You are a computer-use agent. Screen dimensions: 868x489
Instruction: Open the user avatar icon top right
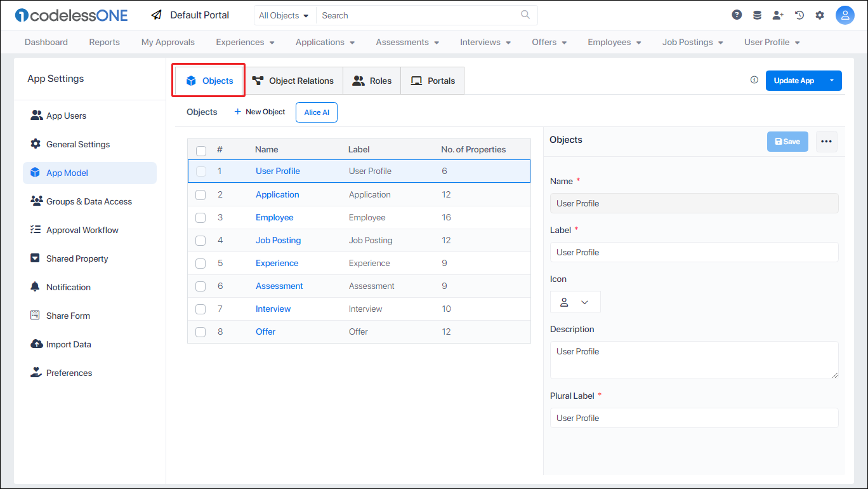point(845,15)
